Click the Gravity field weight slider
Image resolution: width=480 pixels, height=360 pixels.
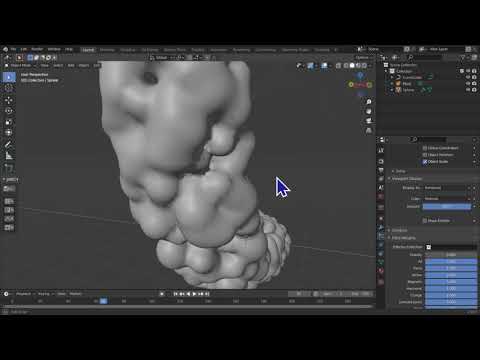coord(451,255)
